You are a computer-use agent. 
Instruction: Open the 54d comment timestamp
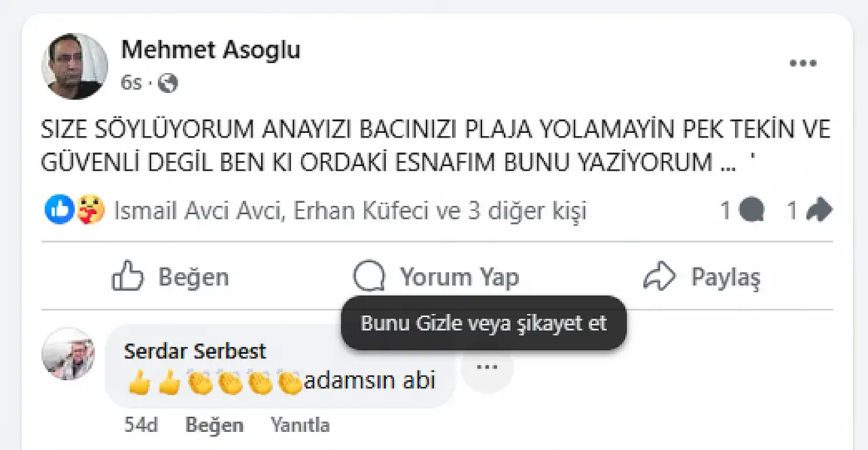pyautogui.click(x=141, y=426)
